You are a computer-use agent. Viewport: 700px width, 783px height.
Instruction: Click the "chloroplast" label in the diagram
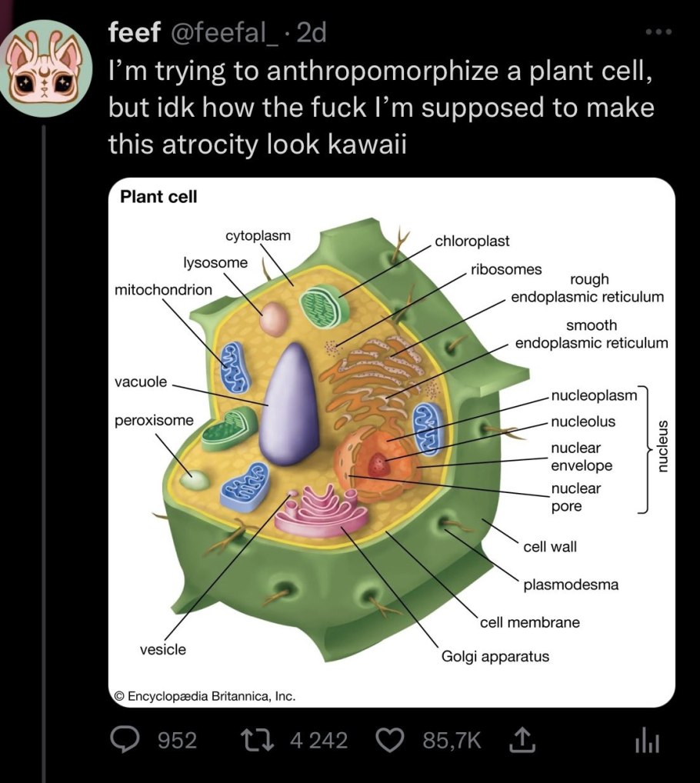click(x=472, y=241)
